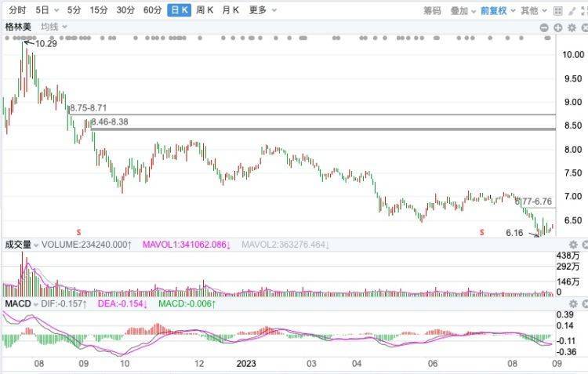Switch to the 周K weekly tab
The height and width of the screenshot is (374, 588).
click(205, 10)
